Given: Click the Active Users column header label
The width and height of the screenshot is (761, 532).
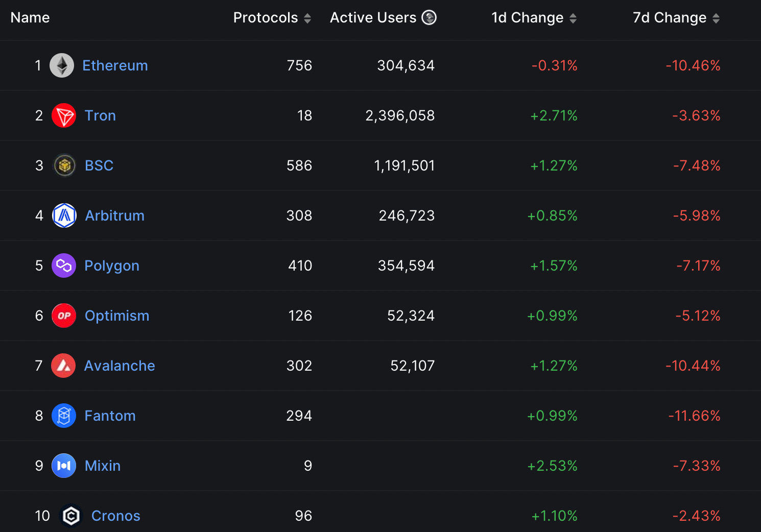Looking at the screenshot, I should coord(373,17).
